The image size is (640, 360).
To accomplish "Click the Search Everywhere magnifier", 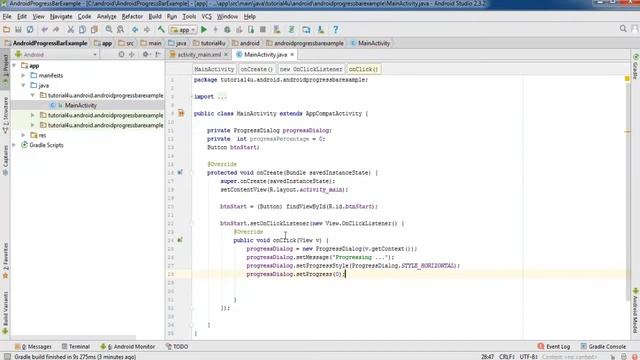I will click(x=623, y=29).
